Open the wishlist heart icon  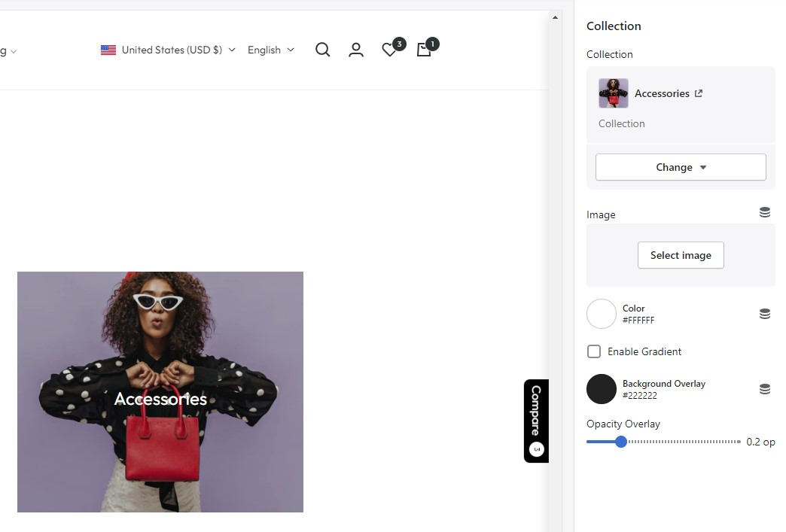(x=389, y=50)
